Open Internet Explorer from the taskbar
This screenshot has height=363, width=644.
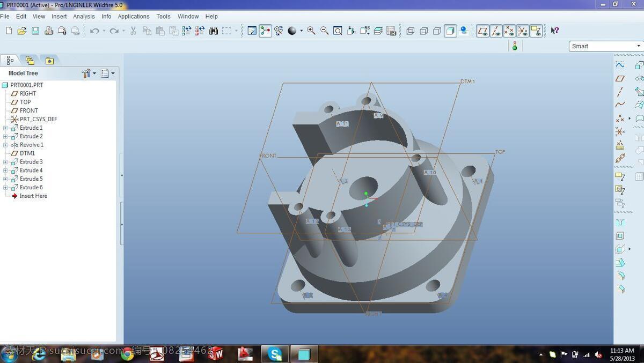coord(39,354)
